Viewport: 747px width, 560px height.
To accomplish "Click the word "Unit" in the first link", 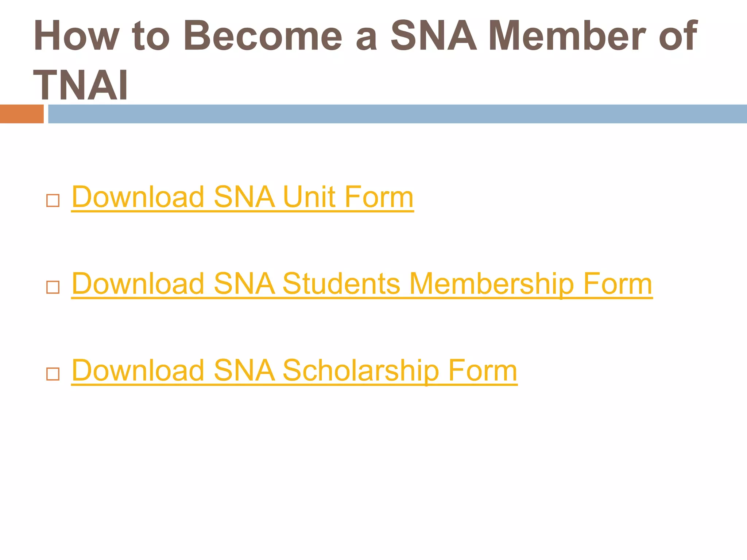I will click(x=309, y=197).
